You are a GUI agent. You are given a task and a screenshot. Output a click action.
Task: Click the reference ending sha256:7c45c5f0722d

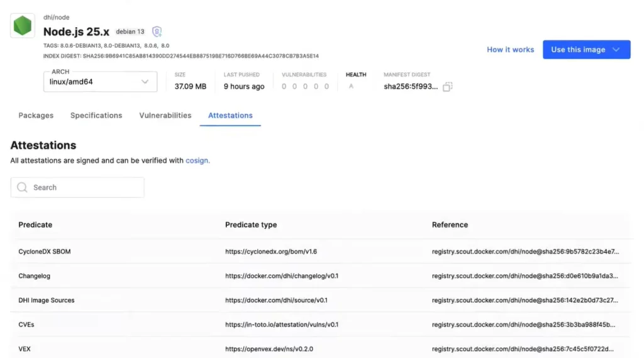tap(523, 349)
